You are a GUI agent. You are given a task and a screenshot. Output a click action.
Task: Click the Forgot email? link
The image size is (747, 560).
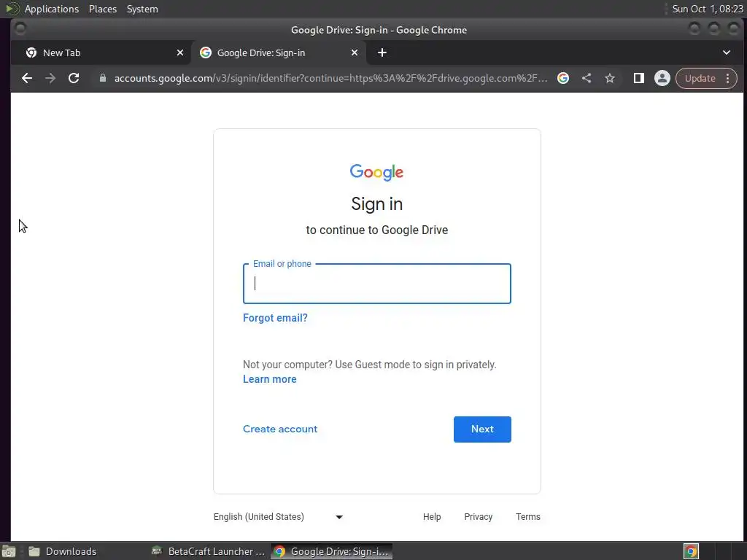[x=275, y=318]
